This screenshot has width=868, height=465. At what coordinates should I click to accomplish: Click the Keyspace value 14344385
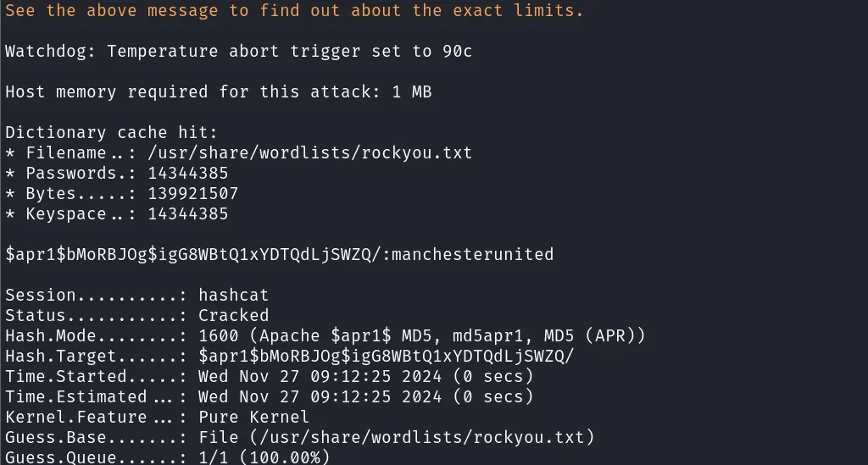coord(187,214)
